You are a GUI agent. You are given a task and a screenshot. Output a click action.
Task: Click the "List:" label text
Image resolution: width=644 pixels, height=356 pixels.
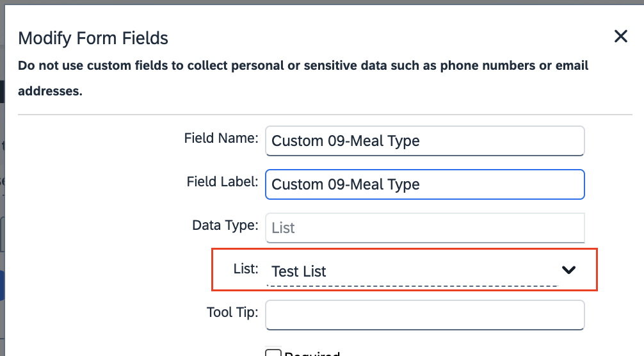[x=246, y=268]
